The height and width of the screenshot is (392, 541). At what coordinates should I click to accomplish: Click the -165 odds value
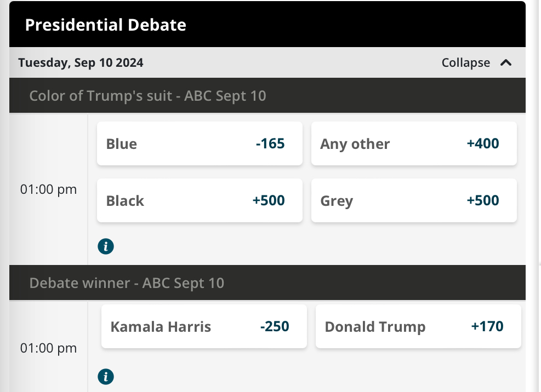point(270,143)
